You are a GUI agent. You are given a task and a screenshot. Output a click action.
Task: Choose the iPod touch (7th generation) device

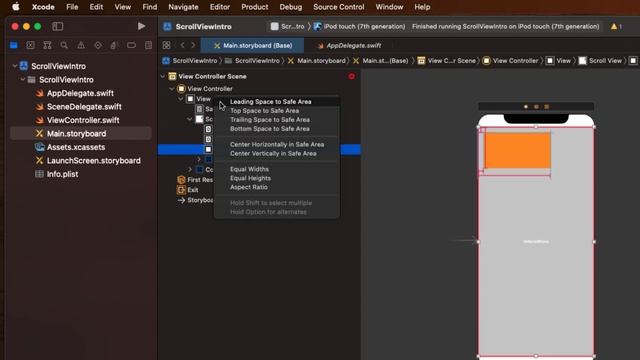click(360, 27)
